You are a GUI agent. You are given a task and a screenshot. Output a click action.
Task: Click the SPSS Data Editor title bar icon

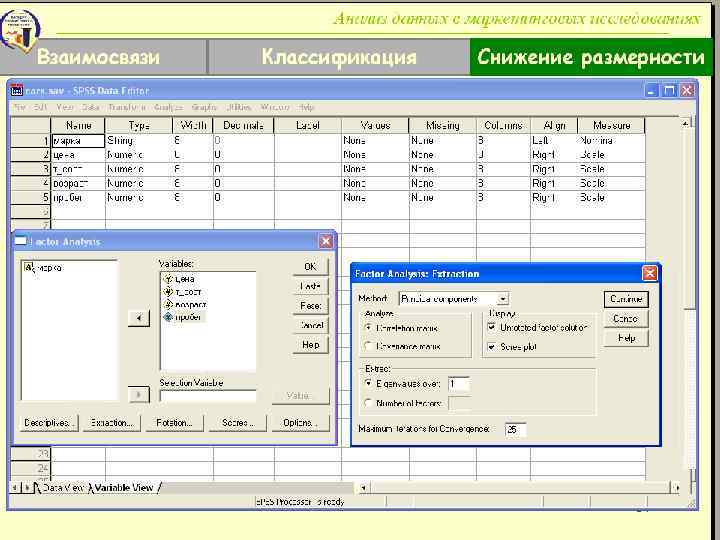pos(17,90)
